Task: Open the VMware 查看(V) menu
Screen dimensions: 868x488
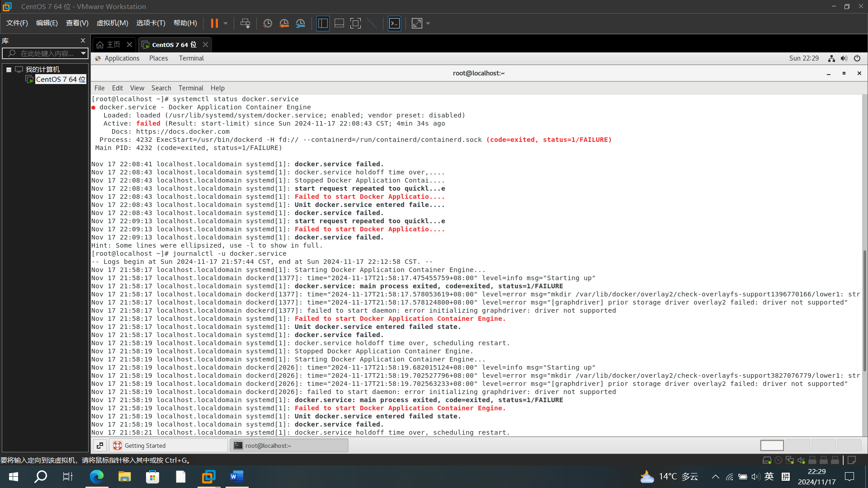Action: point(77,23)
